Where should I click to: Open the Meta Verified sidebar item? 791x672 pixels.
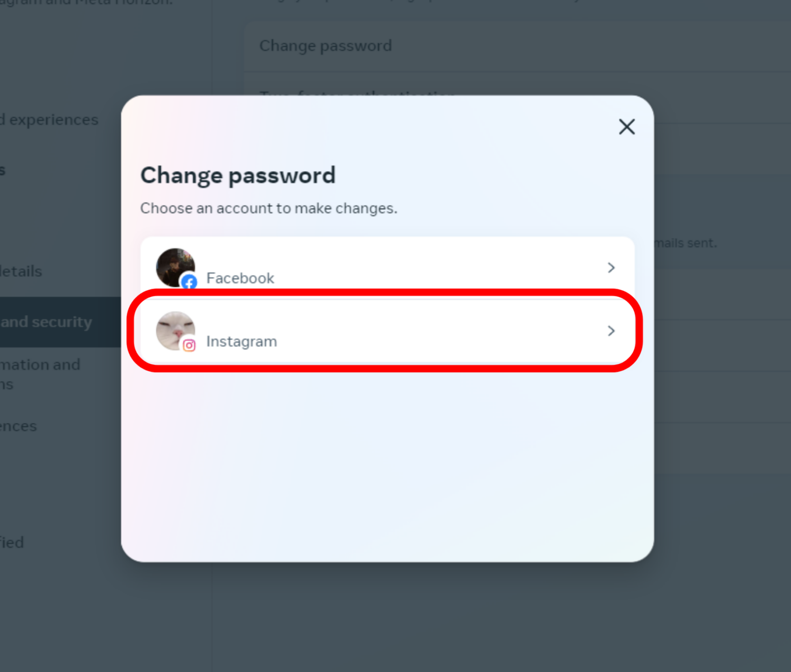(x=12, y=542)
